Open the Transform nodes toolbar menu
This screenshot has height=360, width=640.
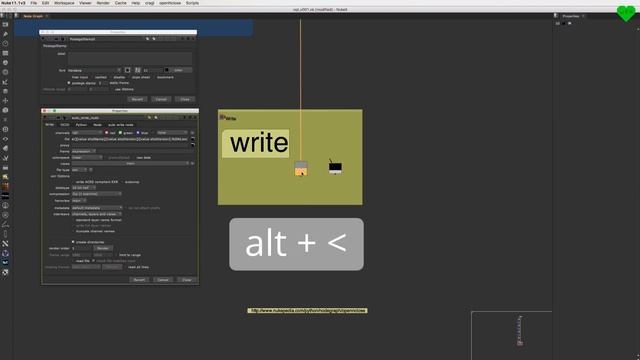5,100
